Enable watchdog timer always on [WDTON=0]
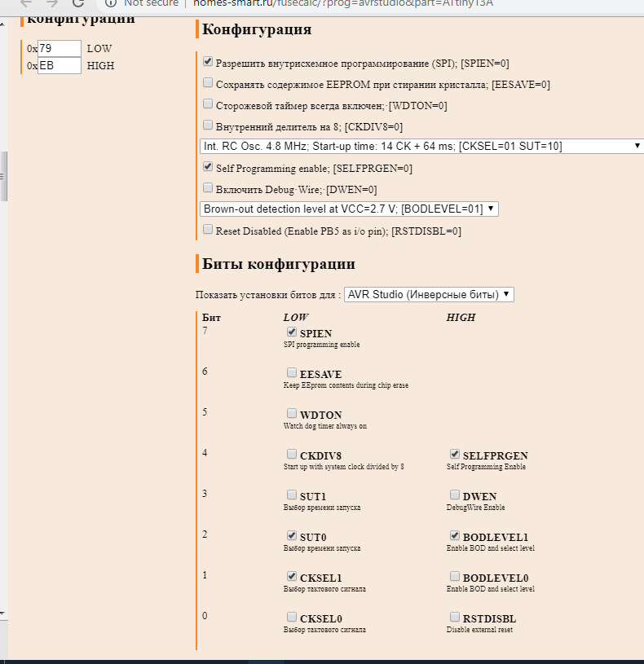The height and width of the screenshot is (664, 644). point(208,103)
